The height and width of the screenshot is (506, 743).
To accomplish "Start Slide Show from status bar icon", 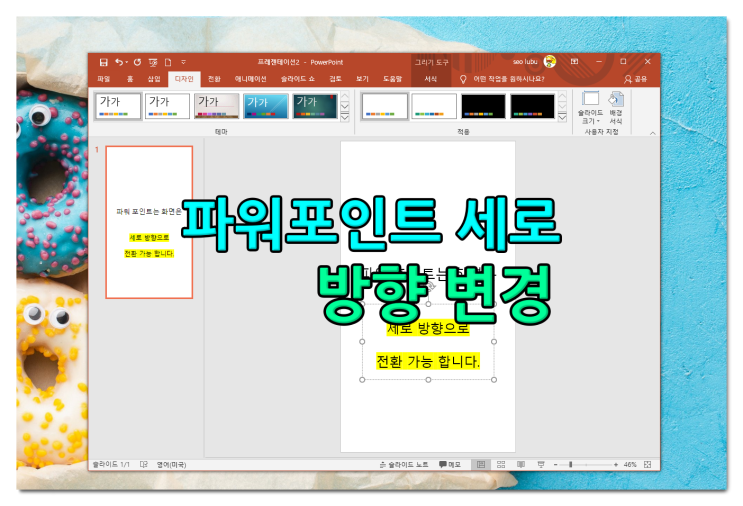I will point(541,465).
